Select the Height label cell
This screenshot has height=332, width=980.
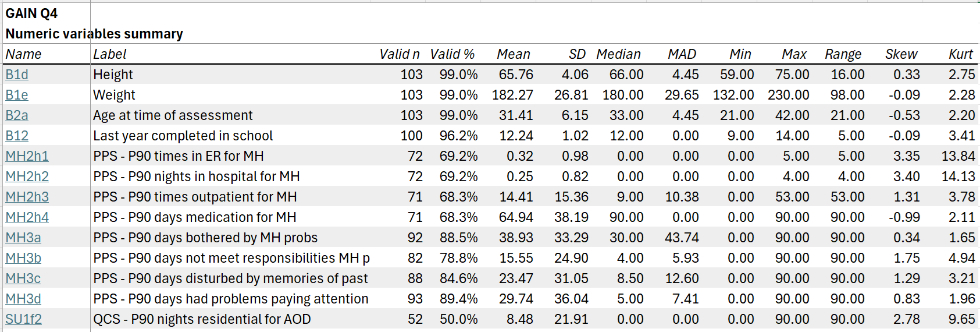pos(113,75)
